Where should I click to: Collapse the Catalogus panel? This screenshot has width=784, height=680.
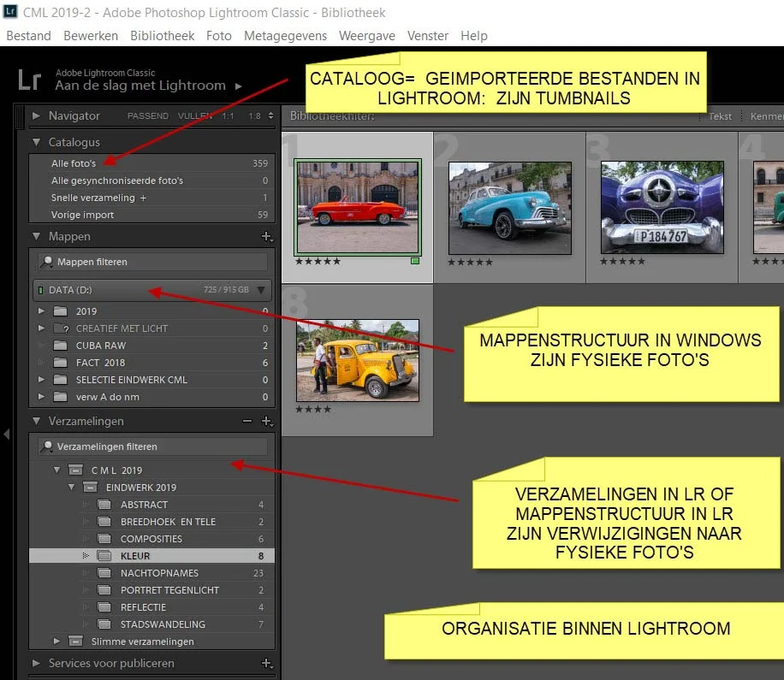[36, 142]
